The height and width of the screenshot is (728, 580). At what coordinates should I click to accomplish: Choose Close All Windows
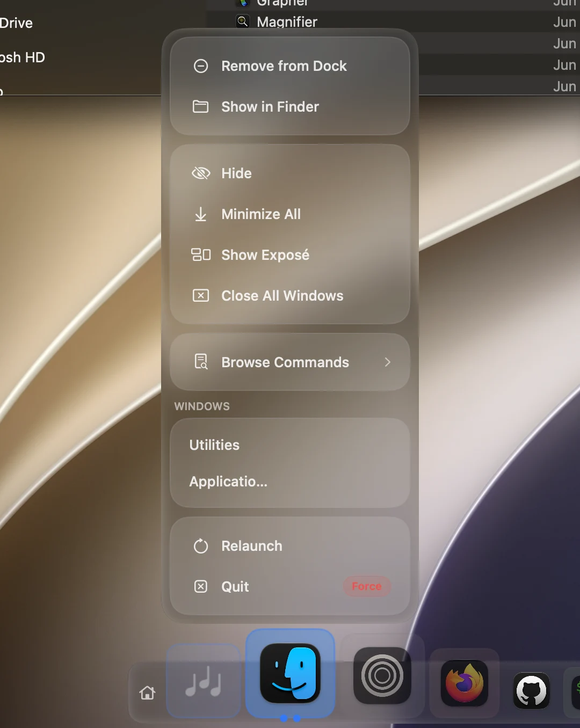pos(290,296)
